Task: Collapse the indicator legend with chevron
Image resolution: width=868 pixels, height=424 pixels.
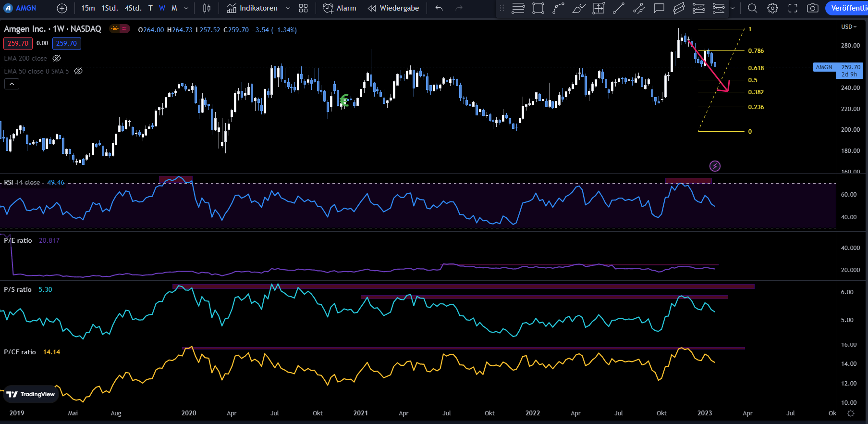Action: point(12,84)
